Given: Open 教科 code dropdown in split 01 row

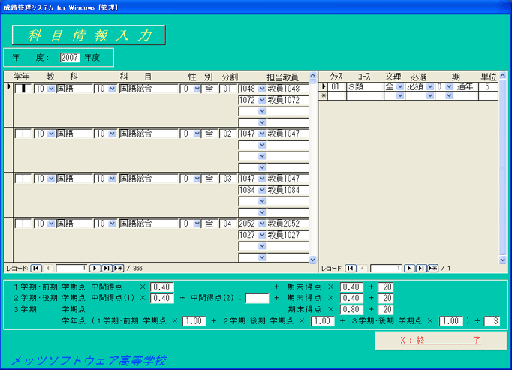Looking at the screenshot, I should click(x=51, y=89).
